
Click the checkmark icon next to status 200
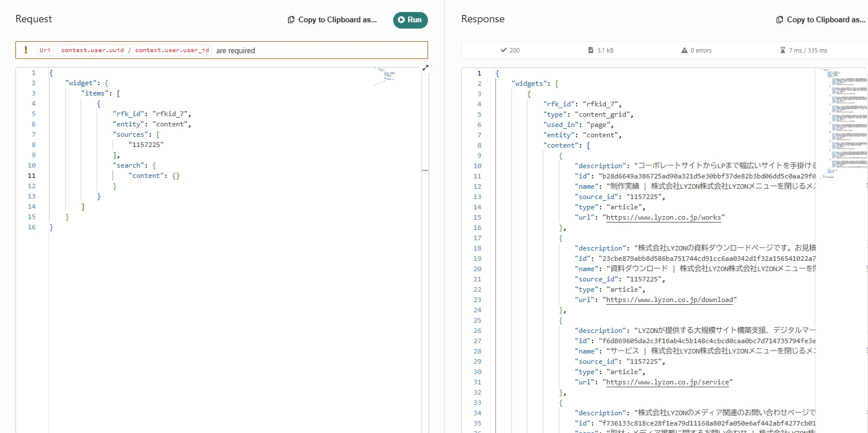(503, 50)
